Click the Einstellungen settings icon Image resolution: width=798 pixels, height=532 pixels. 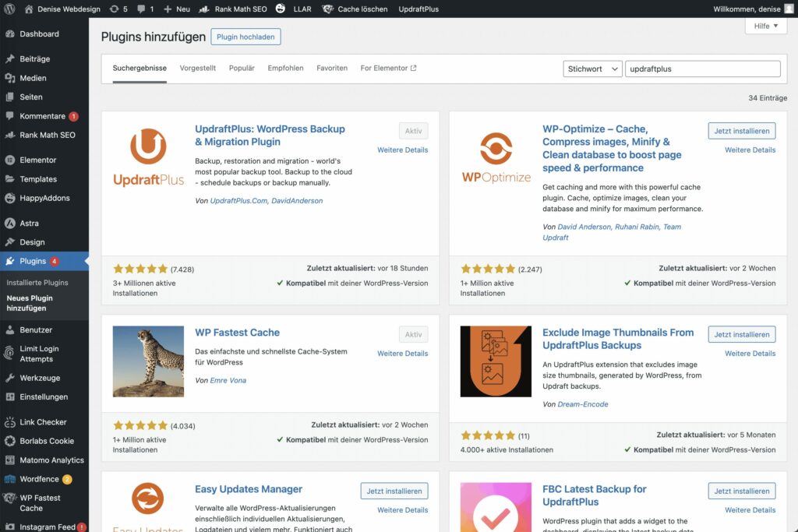(x=9, y=396)
